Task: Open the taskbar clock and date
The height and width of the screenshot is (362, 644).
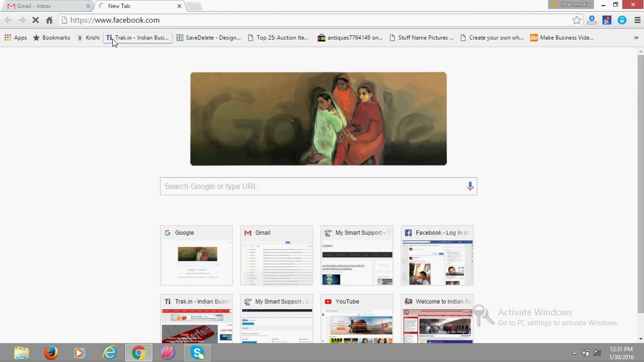Action: click(x=621, y=353)
